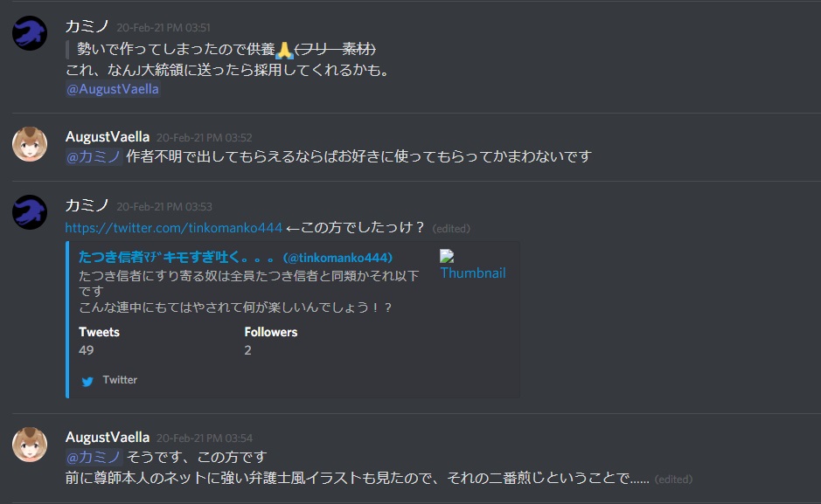This screenshot has width=821, height=504.
Task: Click the broken Thumbnail image icon
Action: [x=447, y=256]
